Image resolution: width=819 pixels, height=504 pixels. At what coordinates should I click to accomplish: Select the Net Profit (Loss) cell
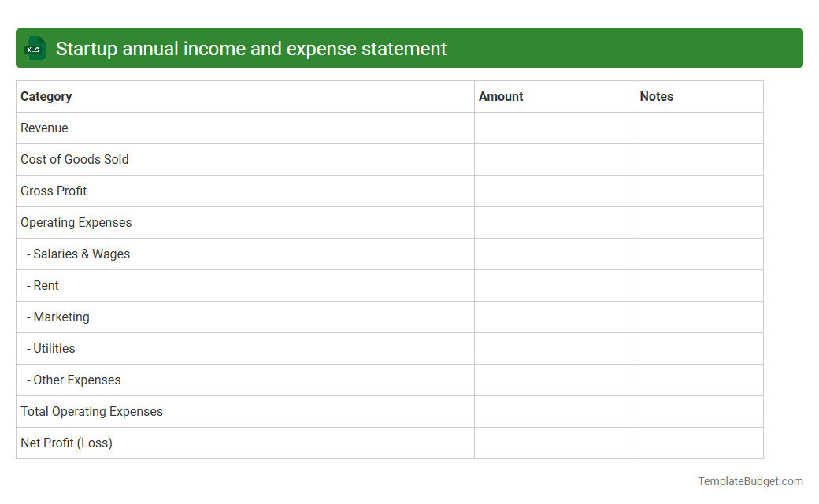tap(65, 443)
